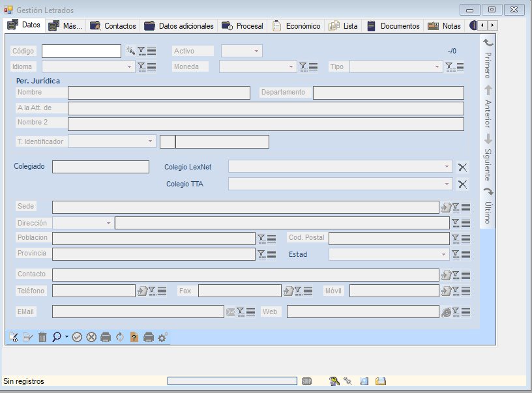Screen dimensions: 532x393
Task: Click the refresh arrows icon
Action: coord(120,337)
